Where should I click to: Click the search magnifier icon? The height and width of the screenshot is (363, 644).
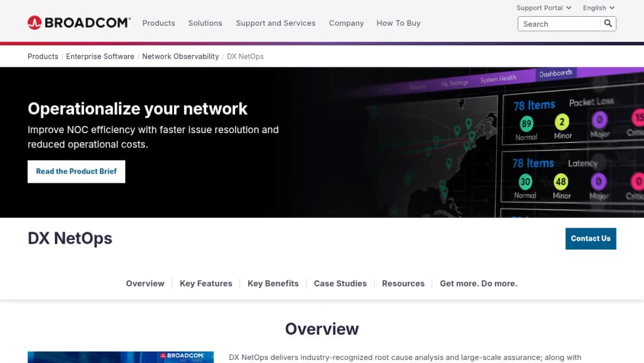pyautogui.click(x=608, y=23)
